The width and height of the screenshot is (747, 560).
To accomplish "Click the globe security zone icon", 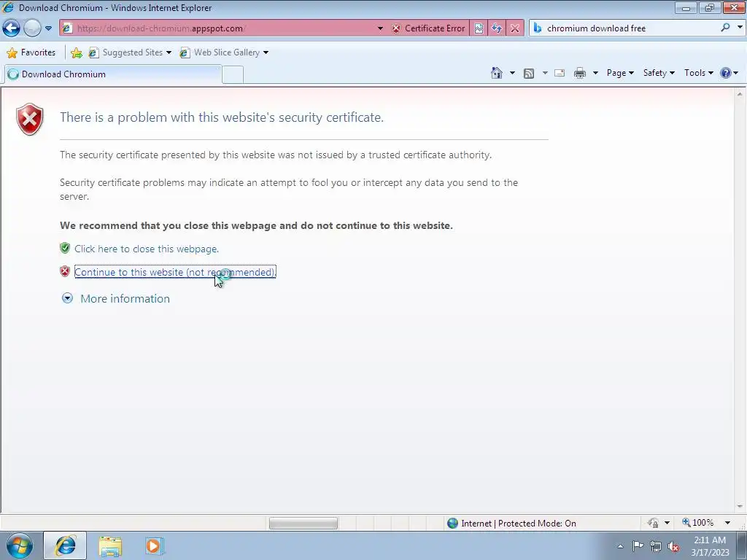I will tap(452, 524).
